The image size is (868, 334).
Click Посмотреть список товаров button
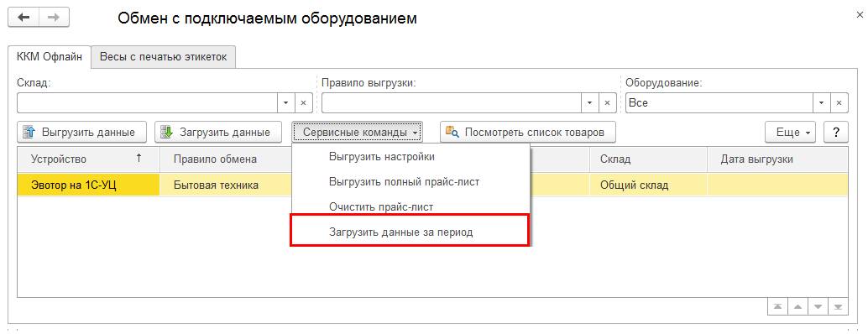pos(527,132)
